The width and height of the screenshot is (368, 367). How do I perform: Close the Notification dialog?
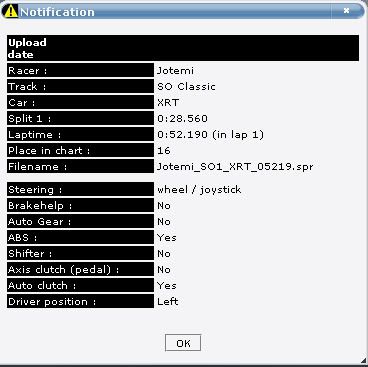click(x=346, y=11)
